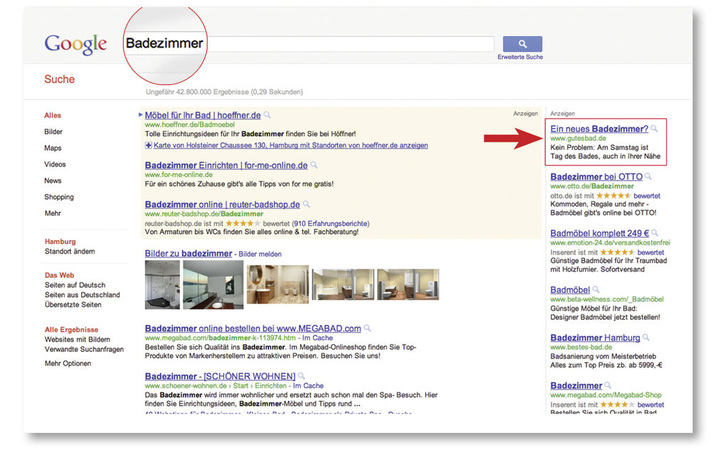Open Möbel für Ihr Bad hoeffner.de result
Screen dimensions: 728x452
[x=203, y=115]
